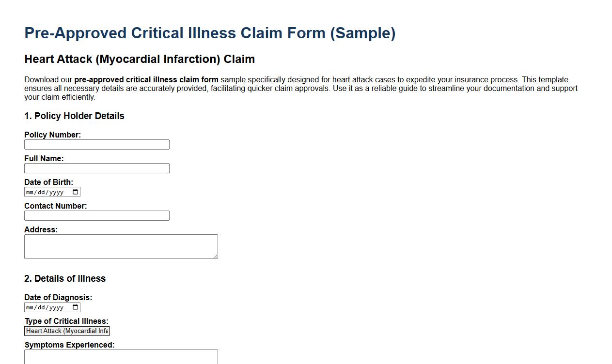Viewport: 612px width, 364px height.
Task: Click the Policy Holder Details section heading
Action: click(74, 116)
